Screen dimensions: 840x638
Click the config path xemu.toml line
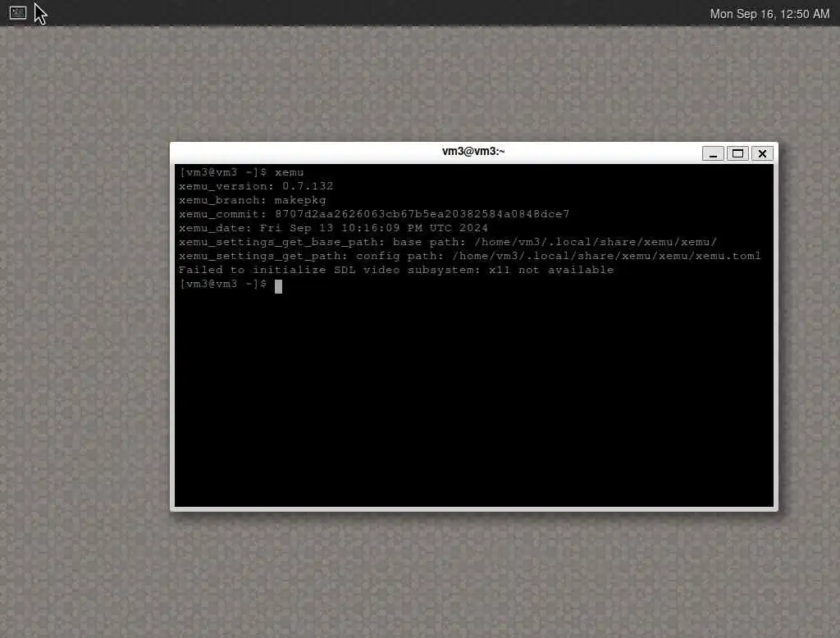(470, 256)
